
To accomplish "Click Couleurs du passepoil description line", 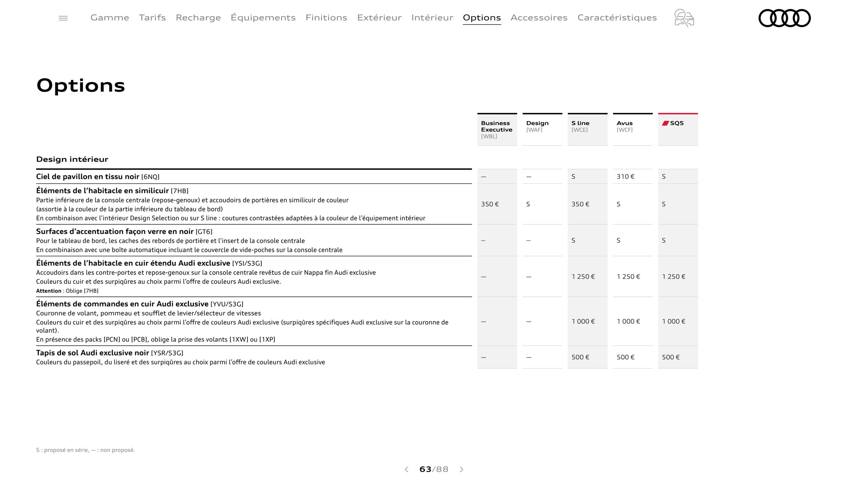I will [181, 362].
